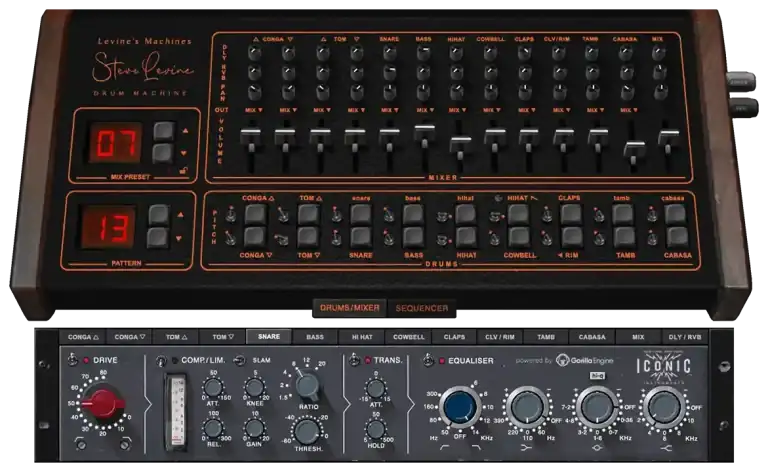Click the Snare channel DLY knob
Screen dimensions: 768x472
click(389, 53)
